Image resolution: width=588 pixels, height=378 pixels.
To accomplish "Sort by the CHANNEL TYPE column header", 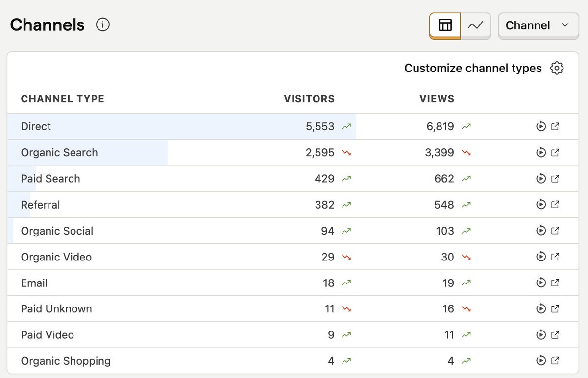I will click(63, 99).
